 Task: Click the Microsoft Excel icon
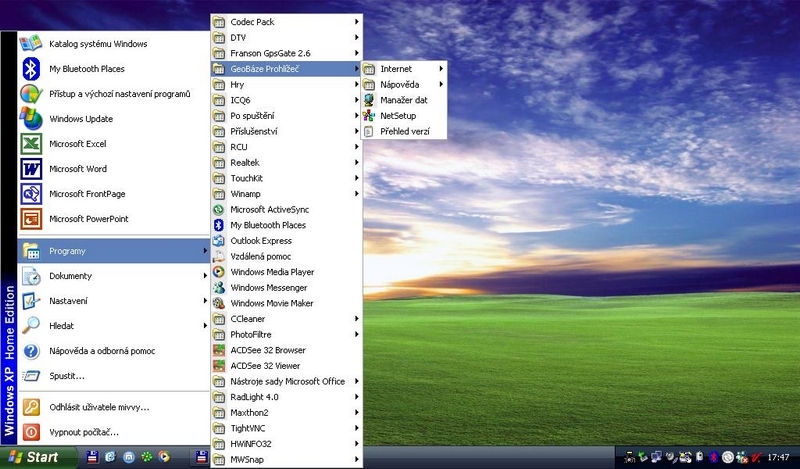point(31,143)
